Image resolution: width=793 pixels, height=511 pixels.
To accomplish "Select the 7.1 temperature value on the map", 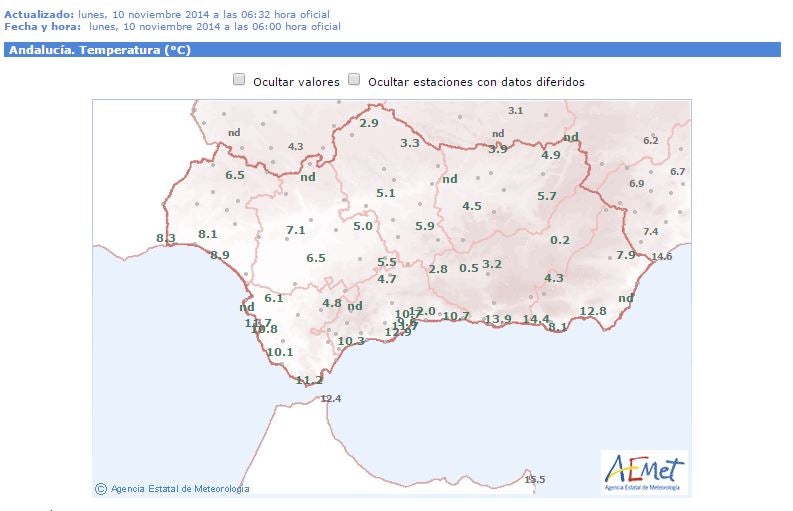I will pyautogui.click(x=295, y=230).
